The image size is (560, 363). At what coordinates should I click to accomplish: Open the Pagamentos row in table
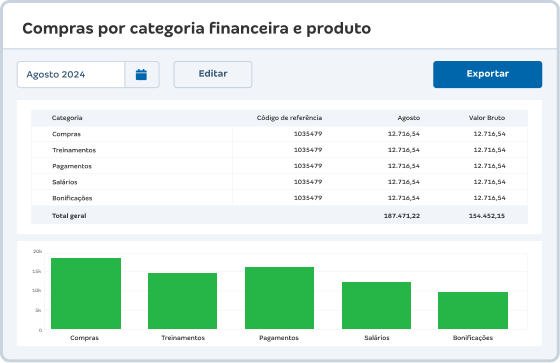(x=279, y=166)
